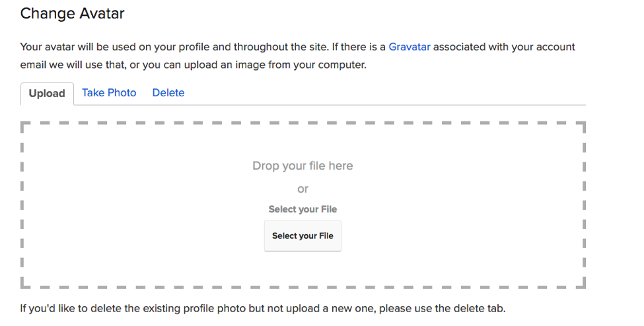Click the word 'or' in the drop zone
The image size is (644, 326).
[303, 189]
